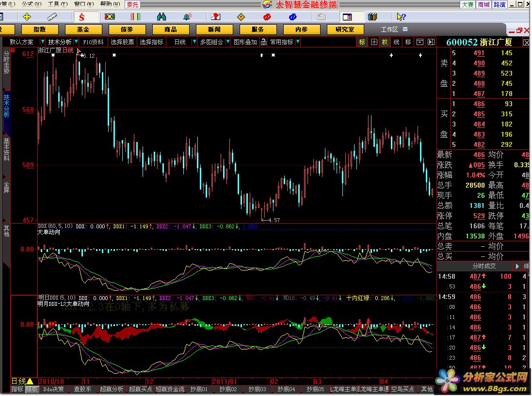Click the 选择股票 toolbar item

click(x=122, y=42)
